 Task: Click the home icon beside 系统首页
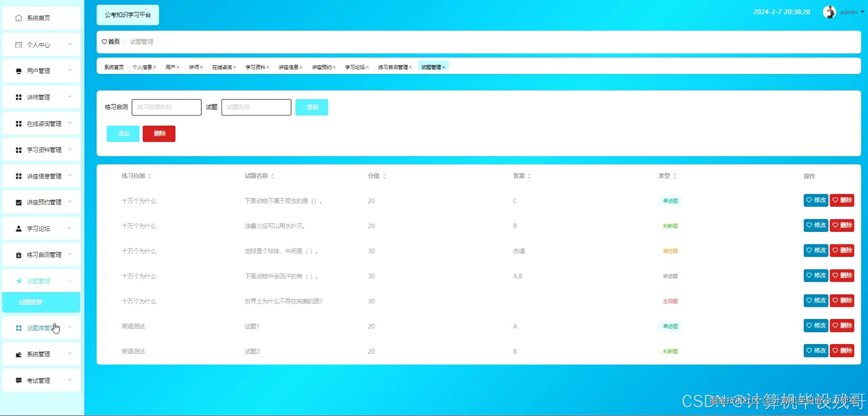coord(19,18)
